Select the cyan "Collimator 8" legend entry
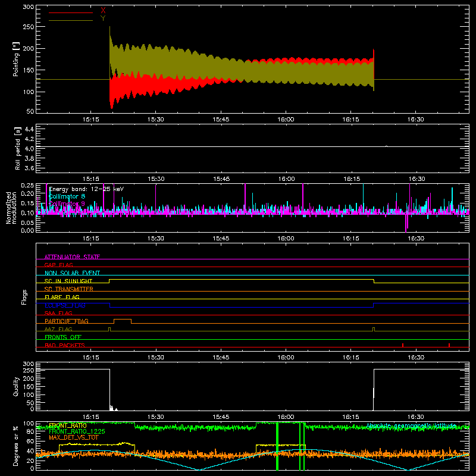Image resolution: width=476 pixels, height=476 pixels. (x=67, y=196)
